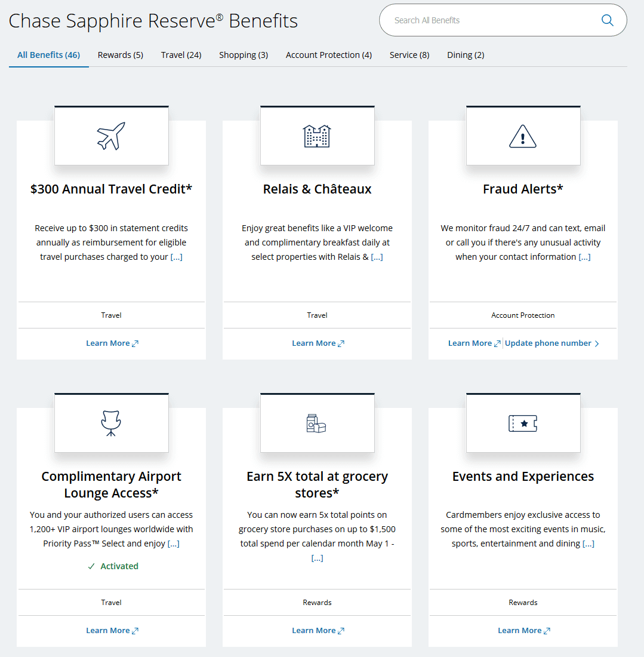Click the warning triangle Fraud Alerts icon
Image resolution: width=644 pixels, height=657 pixels.
pyautogui.click(x=523, y=136)
